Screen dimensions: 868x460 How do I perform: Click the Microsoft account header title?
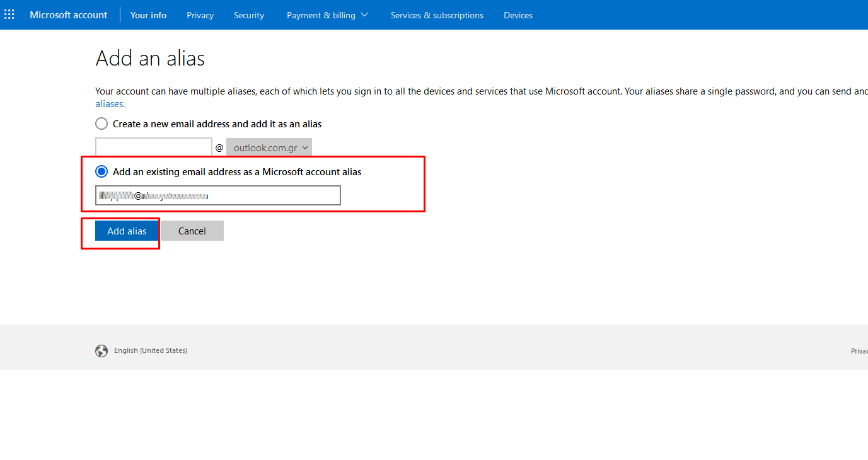coord(69,15)
